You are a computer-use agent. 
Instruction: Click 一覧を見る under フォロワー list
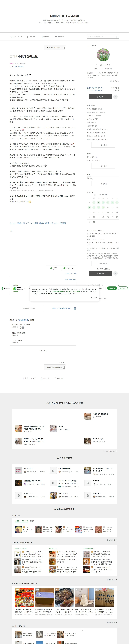click(103, 264)
